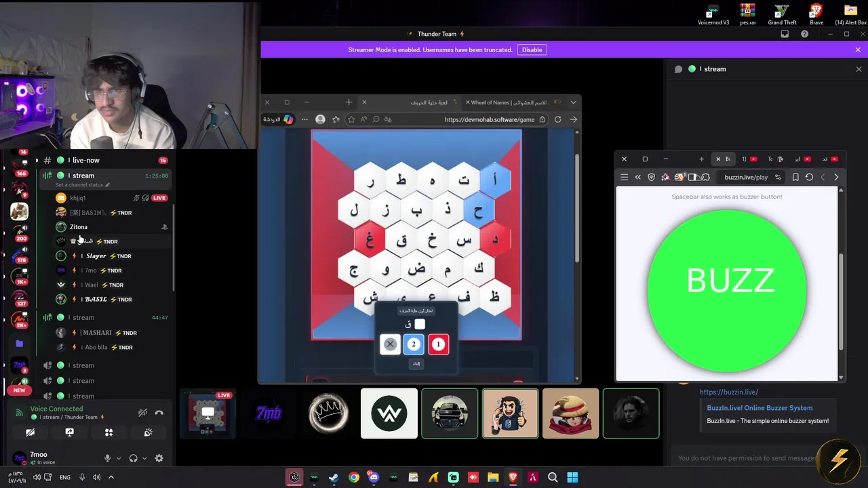Image resolution: width=868 pixels, height=488 pixels.
Task: Select blue team button 2
Action: 414,344
